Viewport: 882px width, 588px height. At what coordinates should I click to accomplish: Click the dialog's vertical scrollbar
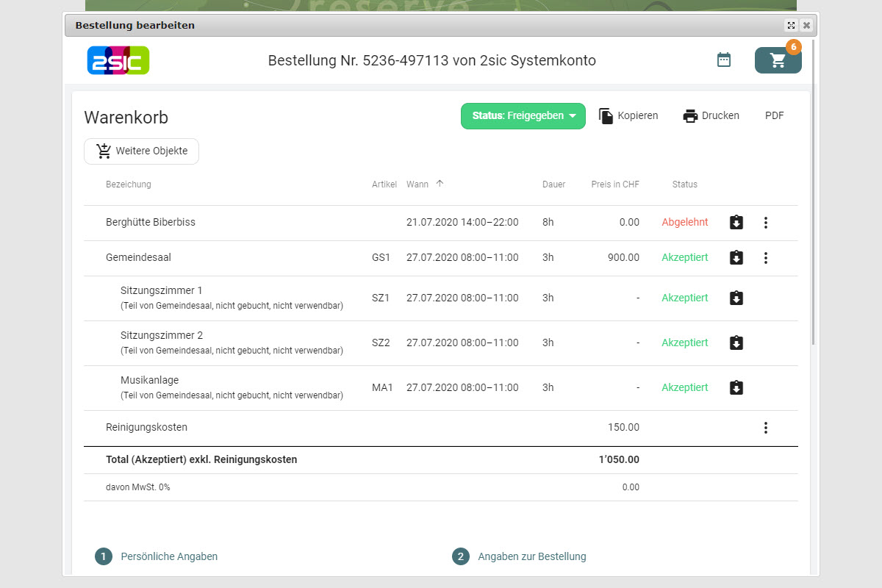(813, 220)
